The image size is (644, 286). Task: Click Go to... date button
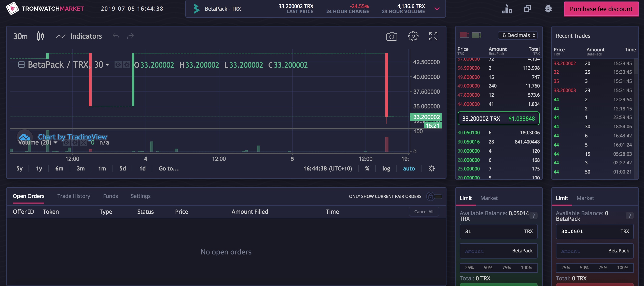(169, 168)
